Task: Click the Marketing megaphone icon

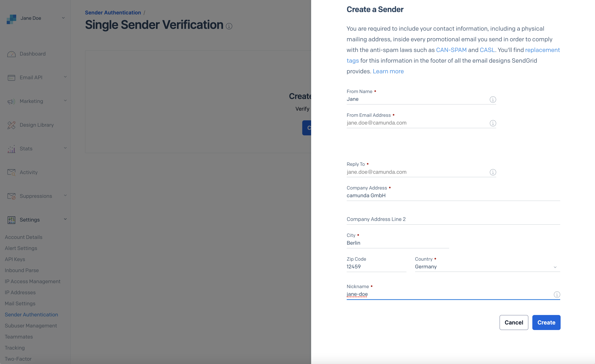Action: [11, 101]
